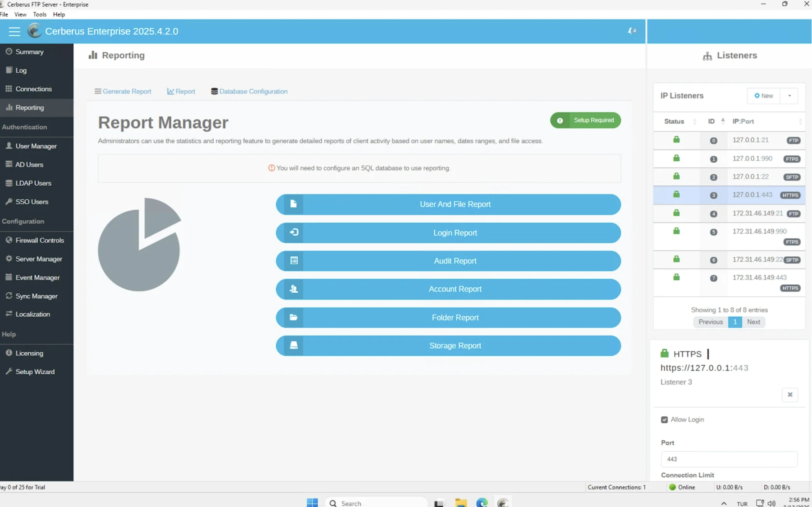This screenshot has height=507, width=812.
Task: Open the notifications bell icon
Action: pos(631,31)
